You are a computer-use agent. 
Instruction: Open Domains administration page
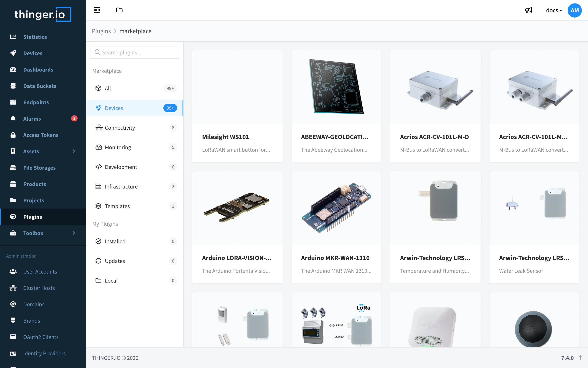pyautogui.click(x=43, y=304)
